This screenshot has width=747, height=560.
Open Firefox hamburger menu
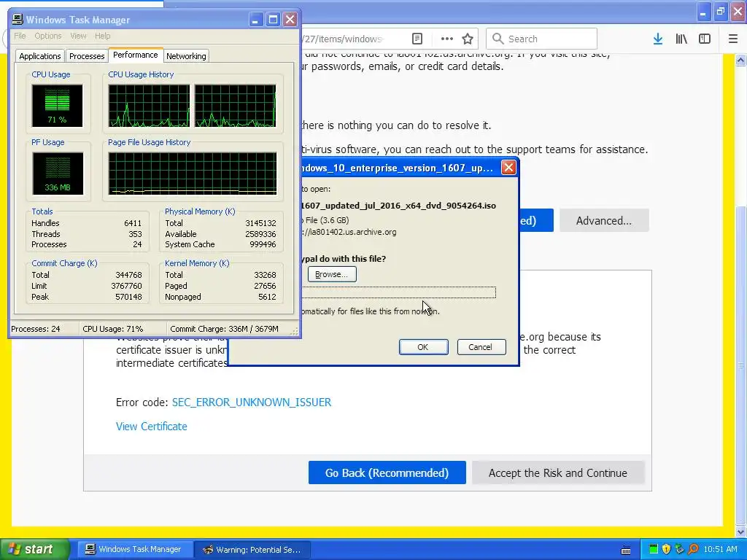point(733,39)
